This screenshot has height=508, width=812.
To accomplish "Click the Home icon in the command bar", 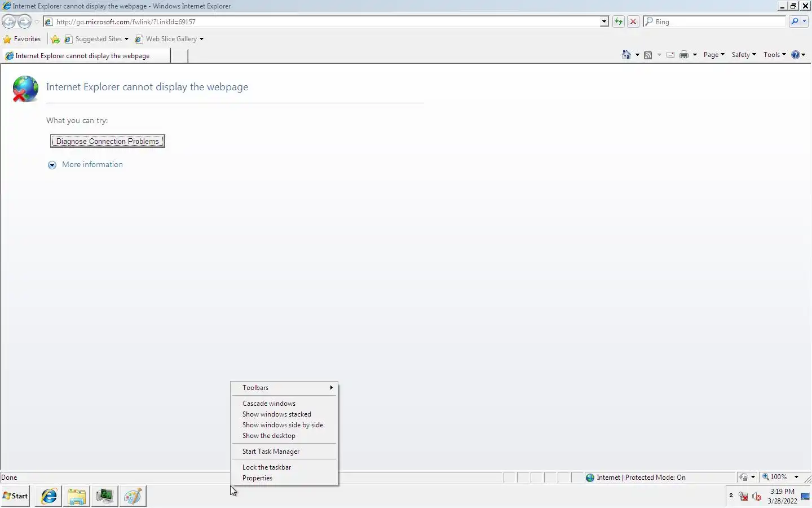I will pos(626,55).
